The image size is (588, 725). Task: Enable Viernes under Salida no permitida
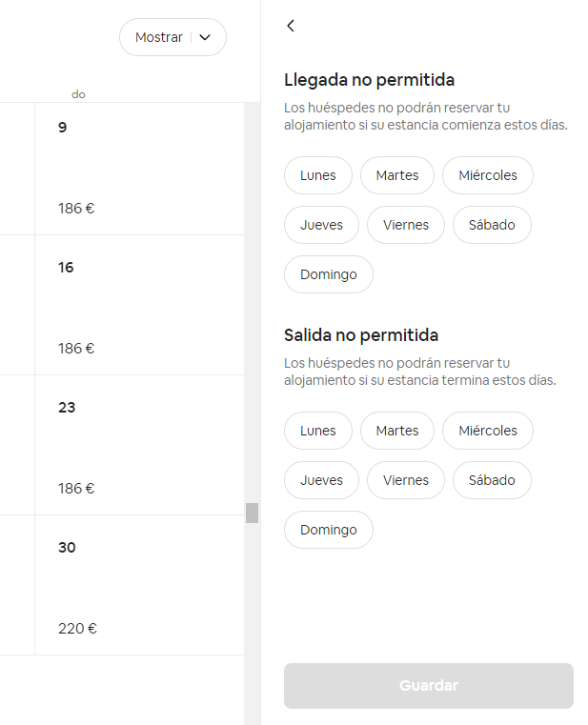coord(406,480)
